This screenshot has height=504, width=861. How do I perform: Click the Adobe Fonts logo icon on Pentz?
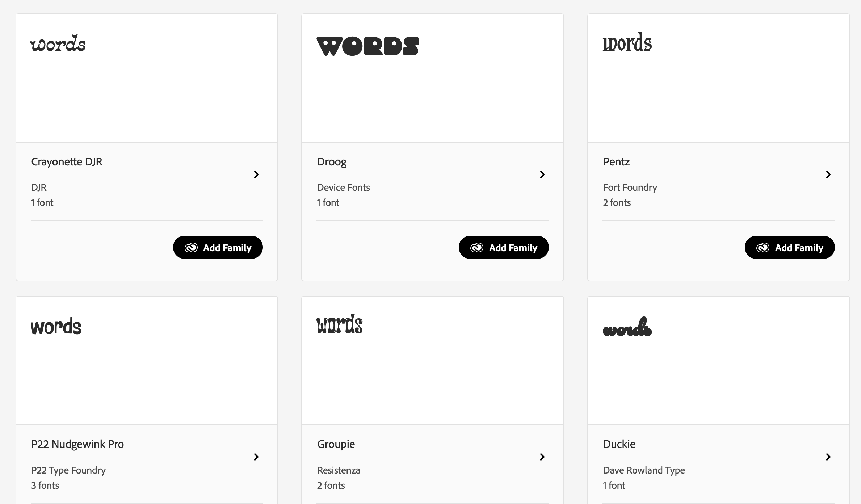[762, 247]
